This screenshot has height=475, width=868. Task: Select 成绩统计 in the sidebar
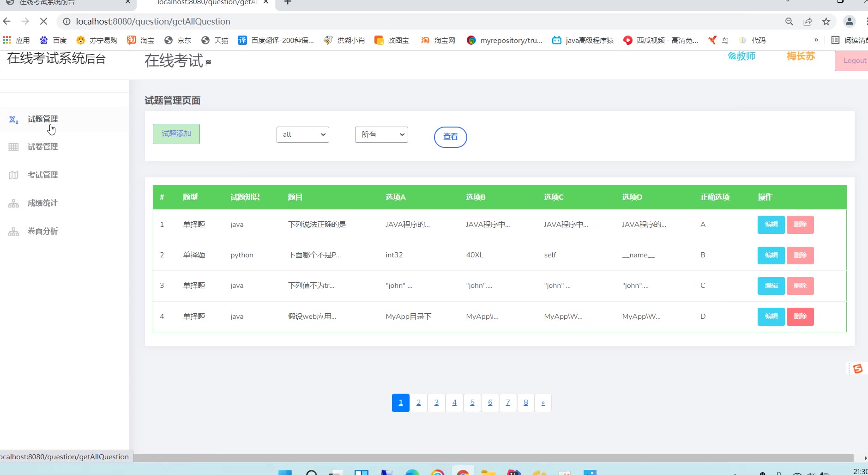(42, 203)
